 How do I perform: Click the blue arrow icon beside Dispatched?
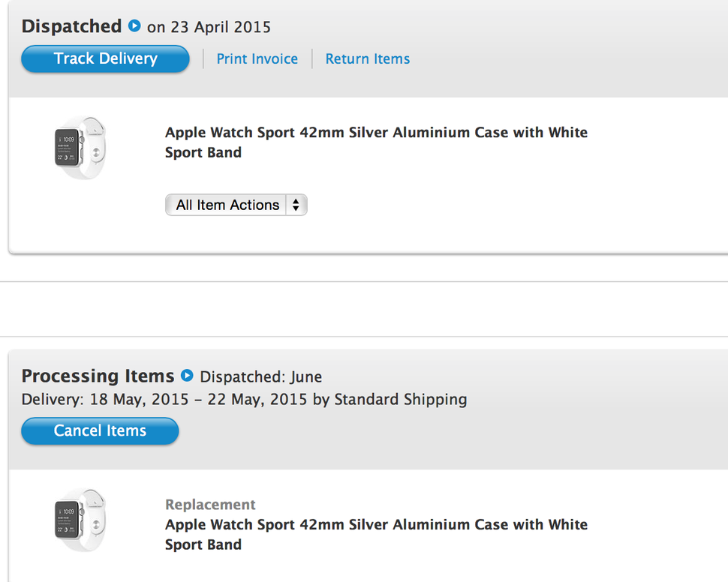point(134,26)
